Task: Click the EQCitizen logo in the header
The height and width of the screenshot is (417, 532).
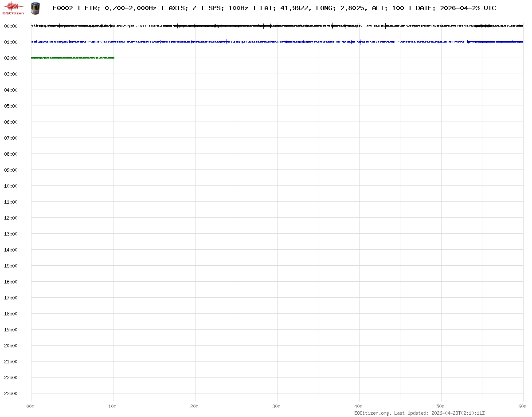Action: (13, 8)
